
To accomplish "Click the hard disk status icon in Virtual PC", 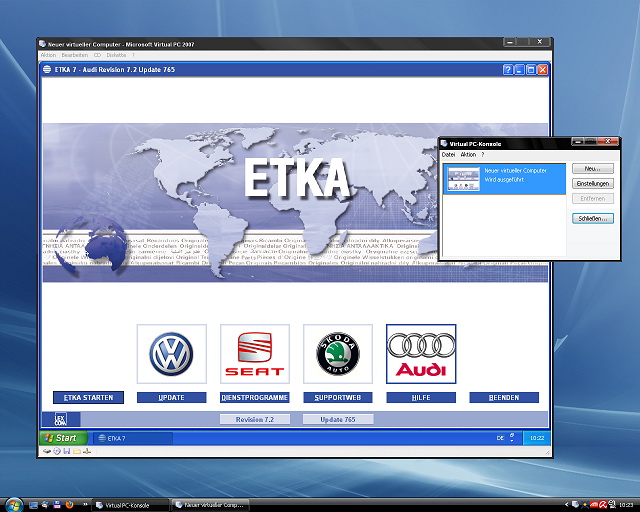I will 47,451.
